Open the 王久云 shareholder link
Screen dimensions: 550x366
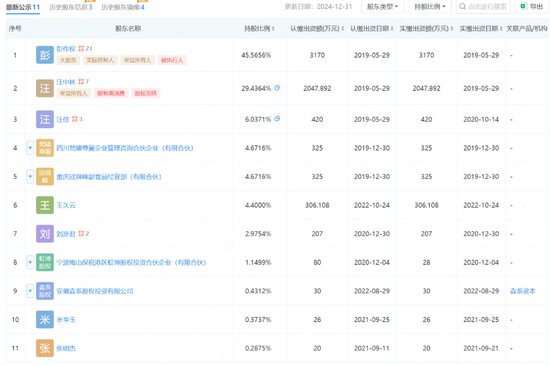(66, 205)
